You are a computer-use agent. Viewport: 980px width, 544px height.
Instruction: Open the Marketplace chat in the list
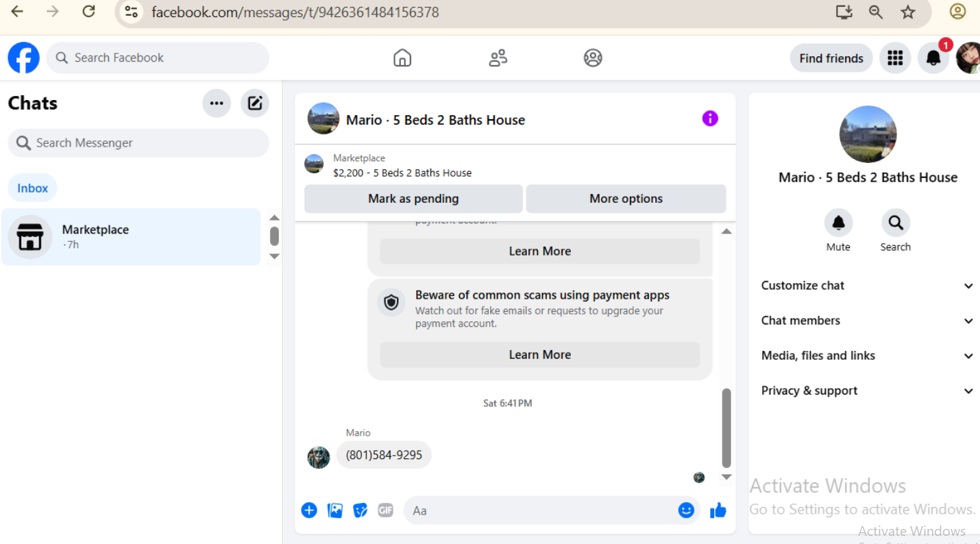(x=131, y=237)
